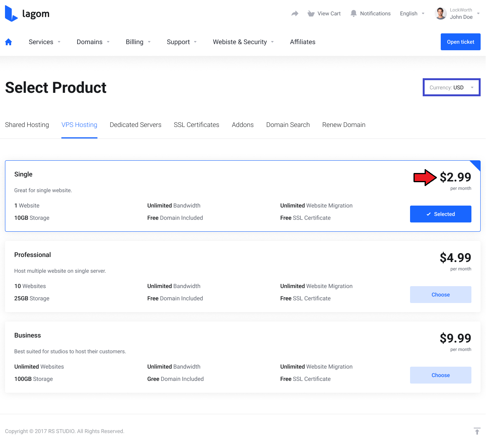Open the Affiliates menu item
The image size is (486, 448).
point(303,42)
